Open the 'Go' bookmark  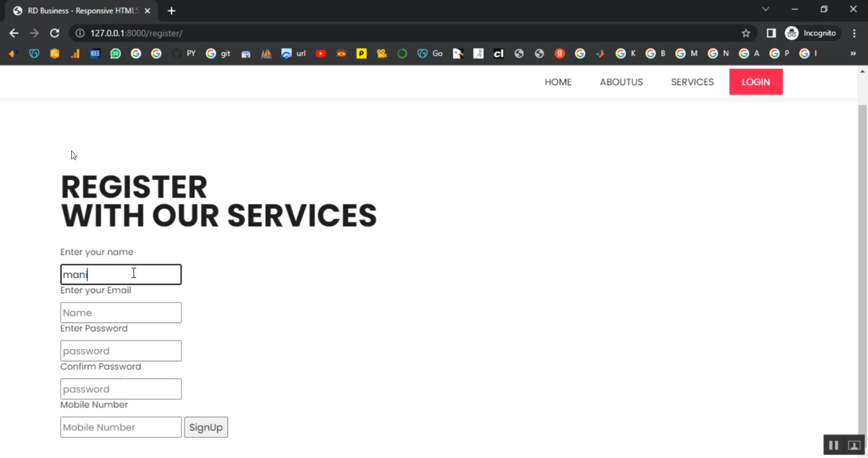click(430, 53)
